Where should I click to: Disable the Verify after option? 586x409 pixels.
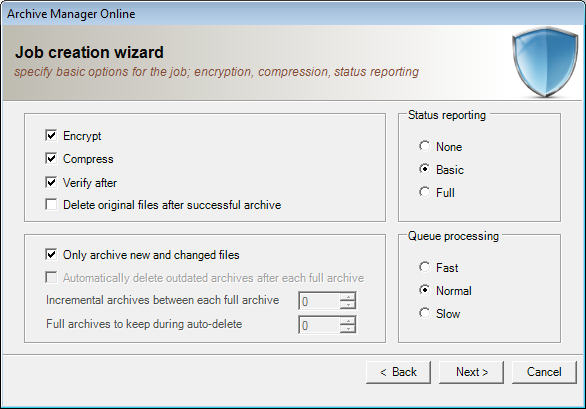pos(51,182)
